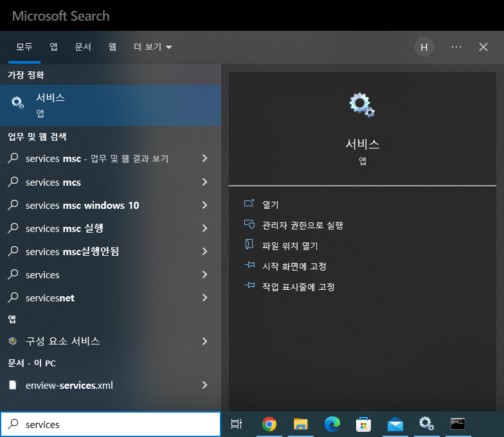Open File Explorer from the taskbar
The height and width of the screenshot is (437, 504).
pos(301,424)
